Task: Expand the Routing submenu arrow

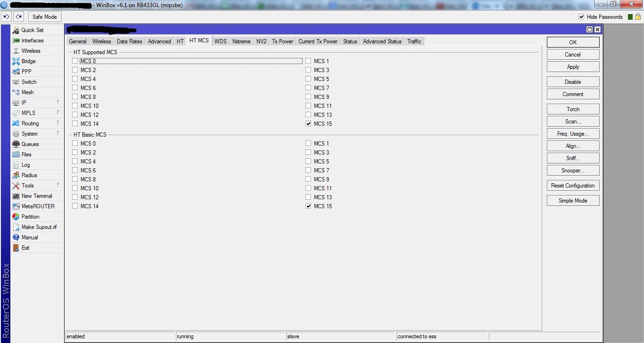Action: (x=58, y=123)
